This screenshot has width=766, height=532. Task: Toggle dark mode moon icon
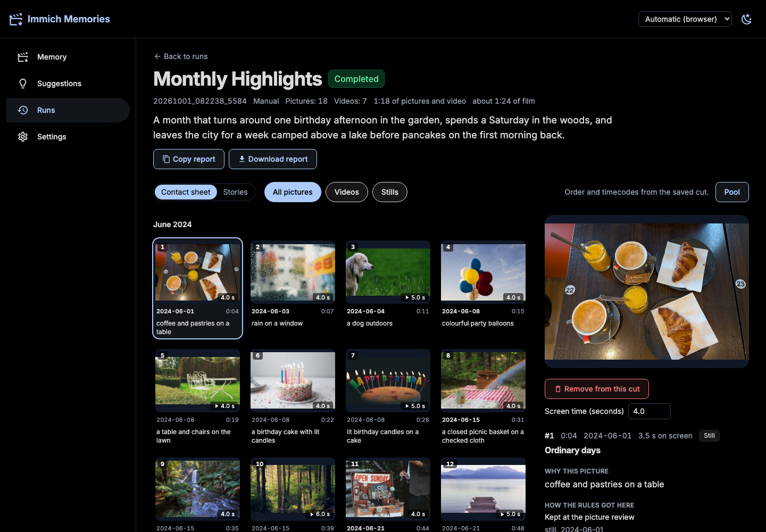[x=747, y=19]
